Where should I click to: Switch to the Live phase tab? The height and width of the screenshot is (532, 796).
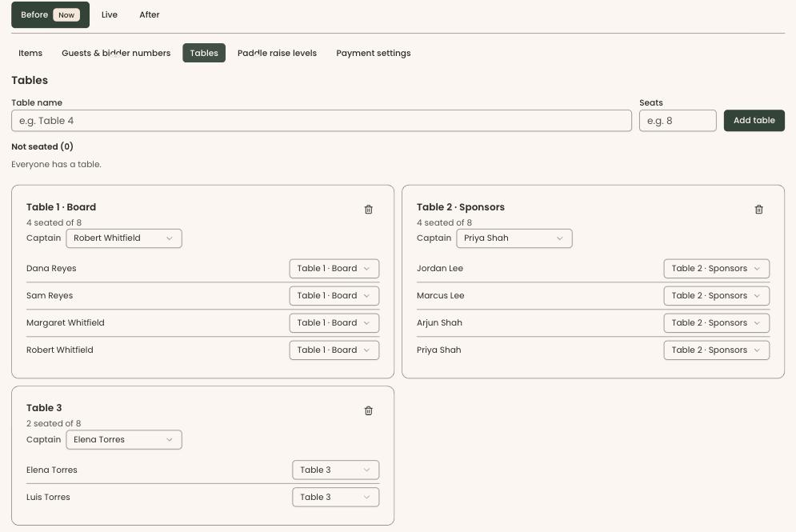tap(109, 14)
